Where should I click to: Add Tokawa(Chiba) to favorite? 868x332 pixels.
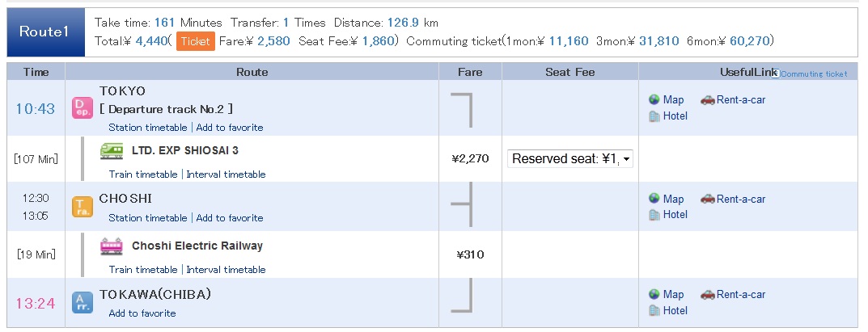point(142,313)
